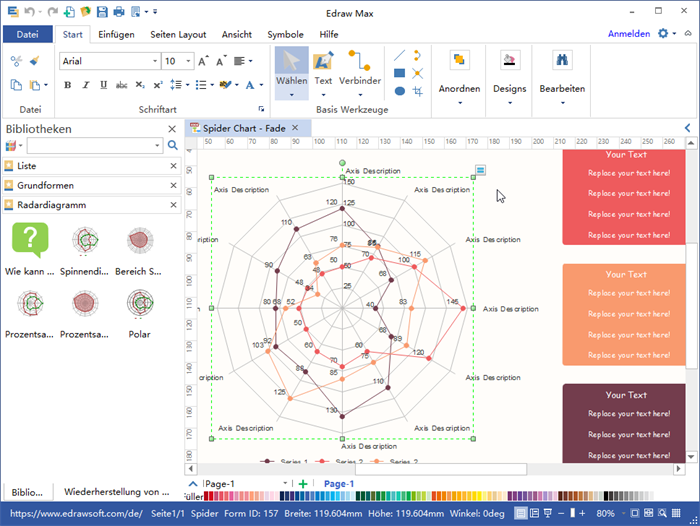The width and height of the screenshot is (700, 526).
Task: Open the Arial font name dropdown
Action: tap(155, 61)
